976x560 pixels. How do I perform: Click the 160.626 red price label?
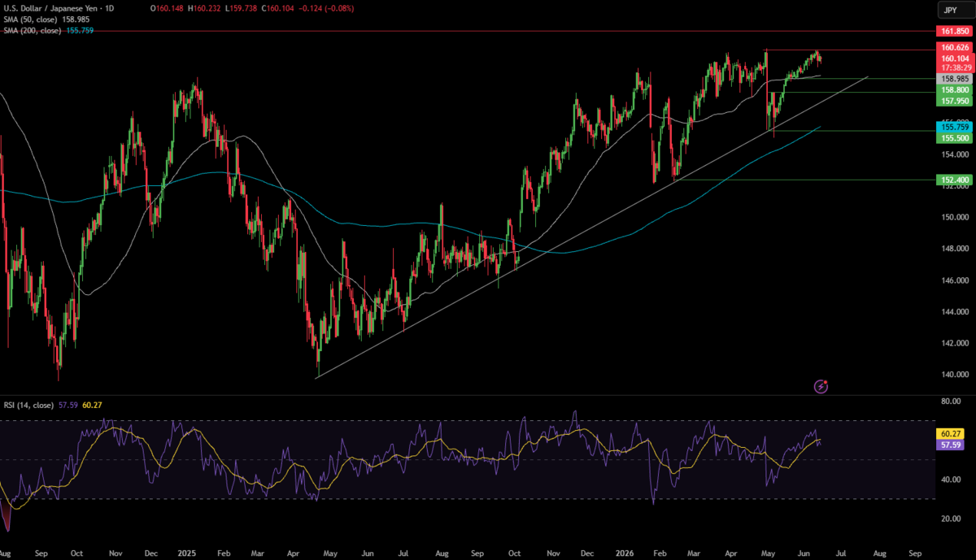click(952, 48)
